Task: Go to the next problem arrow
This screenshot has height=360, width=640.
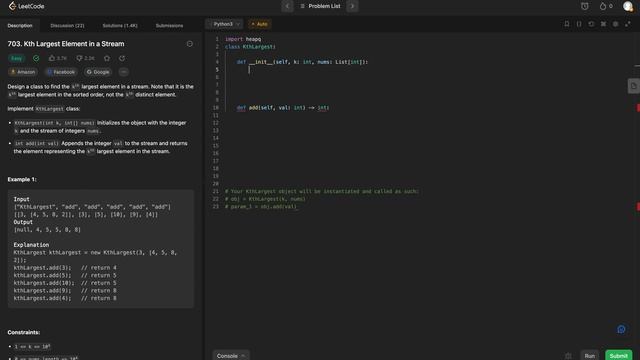Action: 352,6
